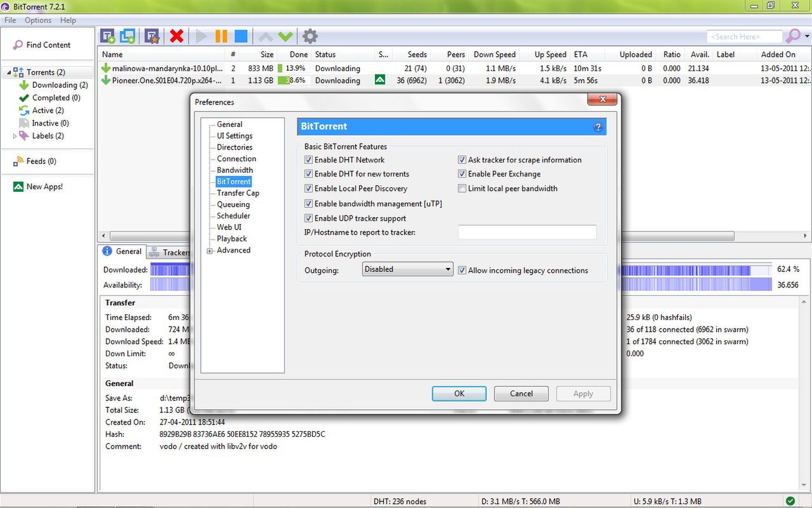This screenshot has height=508, width=812.
Task: Select Scheduler in Preferences tree
Action: [233, 216]
